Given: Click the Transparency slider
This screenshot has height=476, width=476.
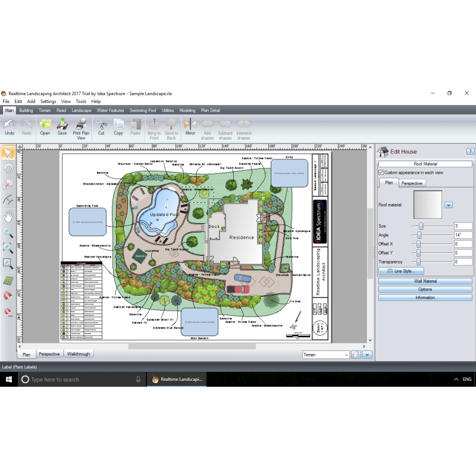Looking at the screenshot, I should click(x=432, y=262).
